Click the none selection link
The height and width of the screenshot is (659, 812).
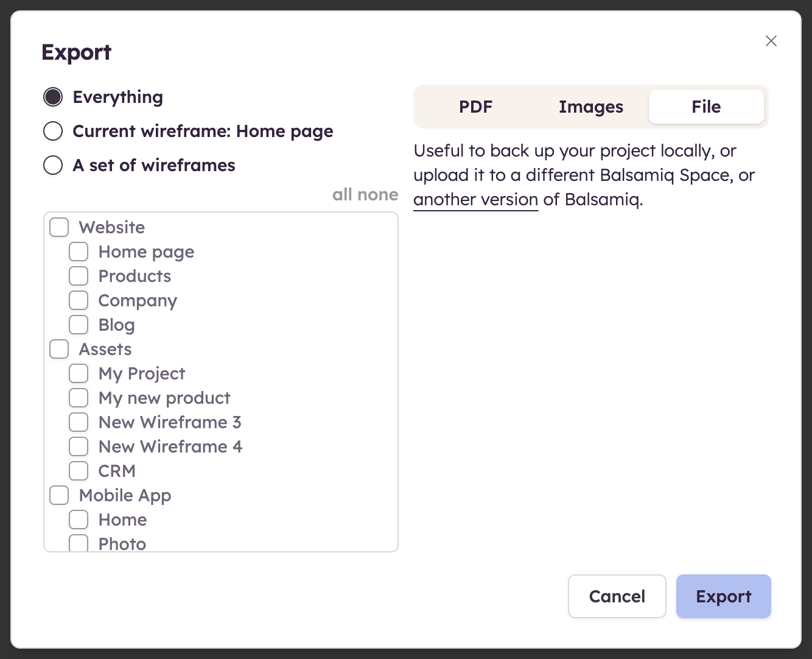pyautogui.click(x=378, y=194)
